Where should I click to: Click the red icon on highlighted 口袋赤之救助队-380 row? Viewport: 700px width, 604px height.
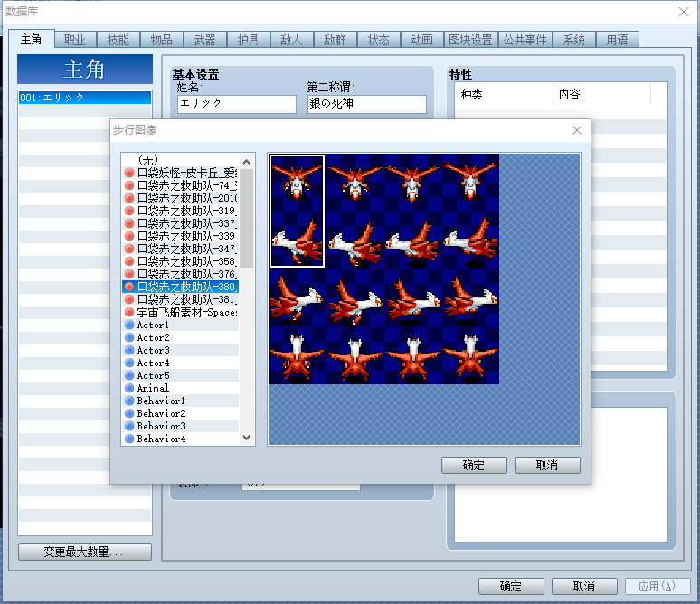(x=129, y=287)
